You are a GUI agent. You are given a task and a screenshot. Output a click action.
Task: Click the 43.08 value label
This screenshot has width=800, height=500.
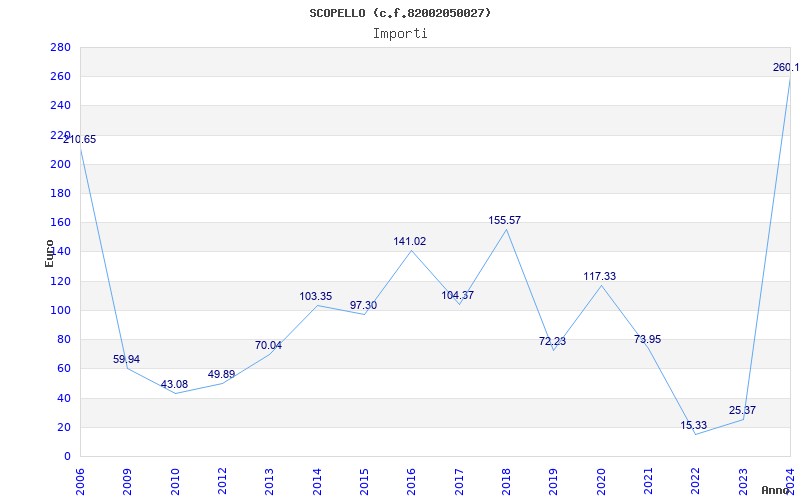click(174, 385)
